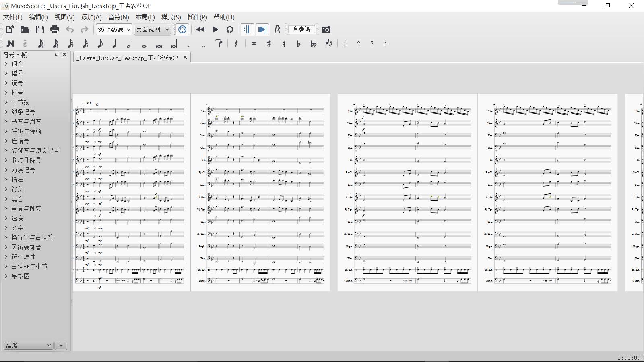Open the 添加(A) menu
This screenshot has height=362, width=644.
click(x=91, y=17)
